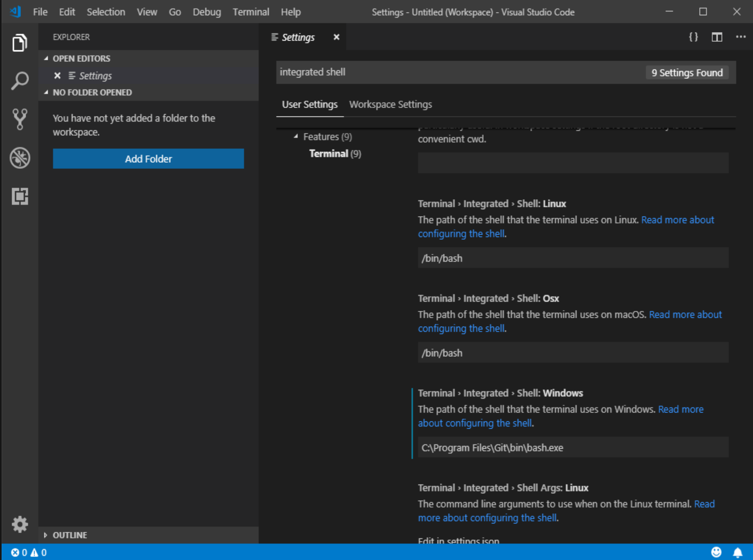Open the Go menu
This screenshot has width=753, height=560.
tap(175, 12)
